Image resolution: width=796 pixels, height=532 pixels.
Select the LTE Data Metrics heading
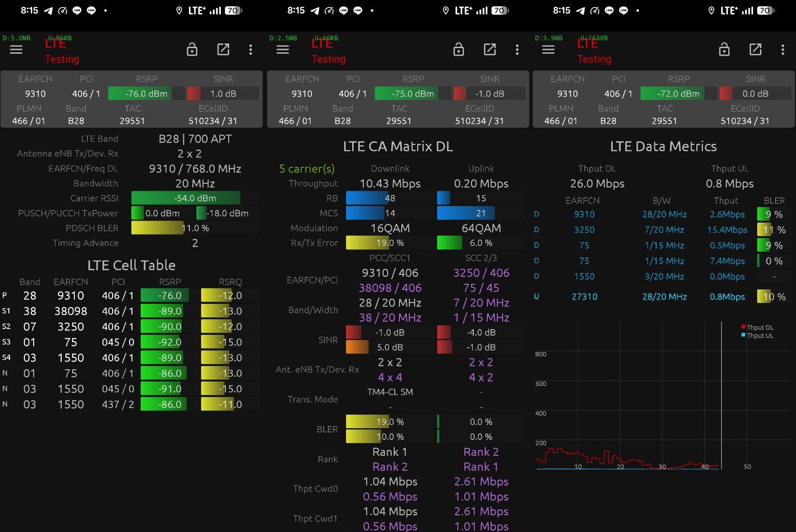pos(663,147)
